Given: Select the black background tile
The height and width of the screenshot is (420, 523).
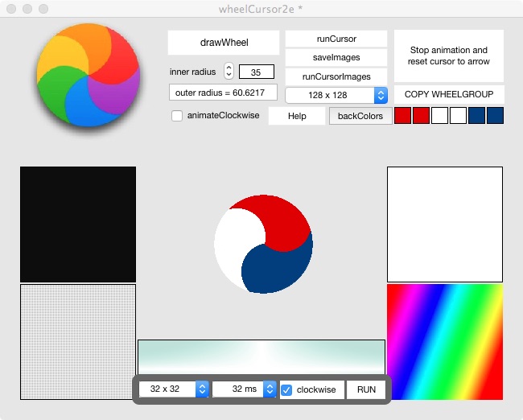Looking at the screenshot, I should pyautogui.click(x=78, y=224).
